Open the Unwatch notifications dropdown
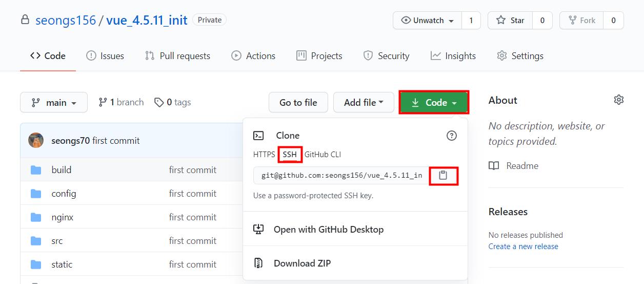The image size is (644, 284). tap(427, 21)
